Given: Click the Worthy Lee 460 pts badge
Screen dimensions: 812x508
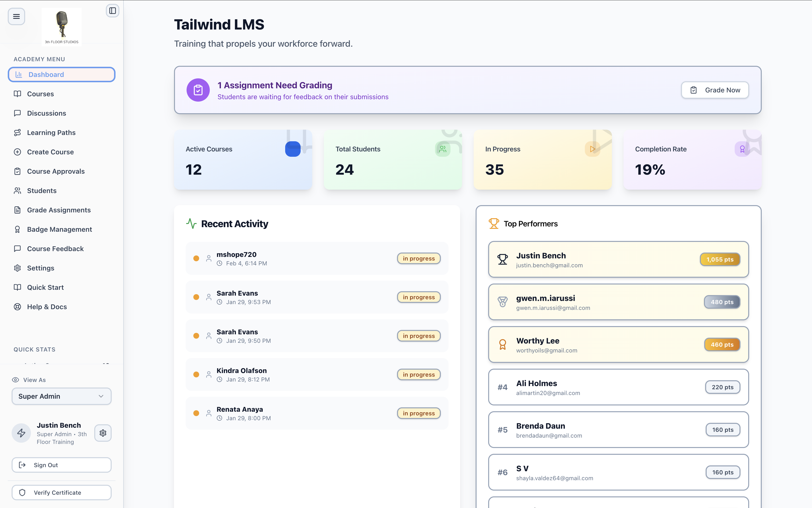Looking at the screenshot, I should pos(722,344).
